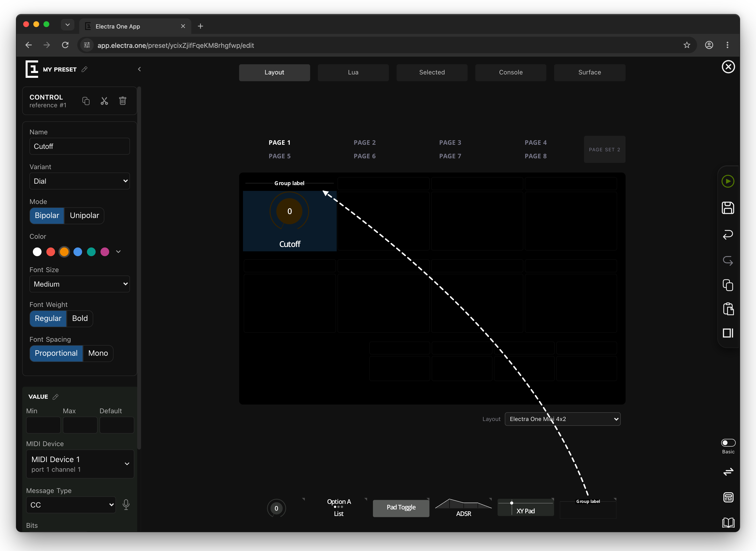The image size is (756, 551).
Task: Close the preset editor with X circle
Action: click(728, 67)
